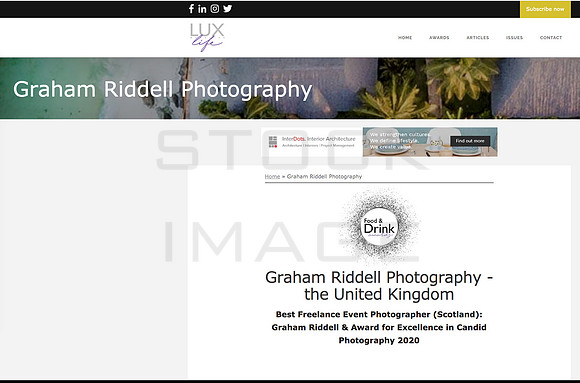The image size is (580, 383).
Task: Open the ARTICLES menu item
Action: 478,38
